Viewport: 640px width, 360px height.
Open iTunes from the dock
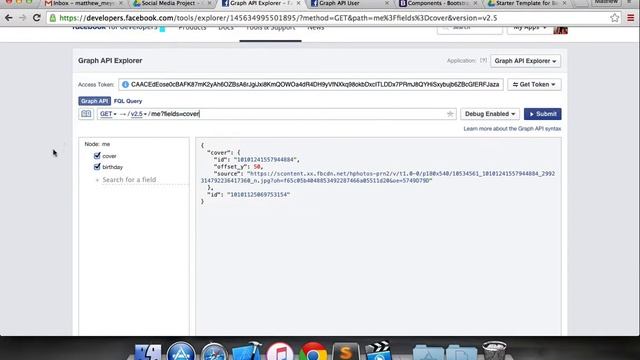pos(280,352)
